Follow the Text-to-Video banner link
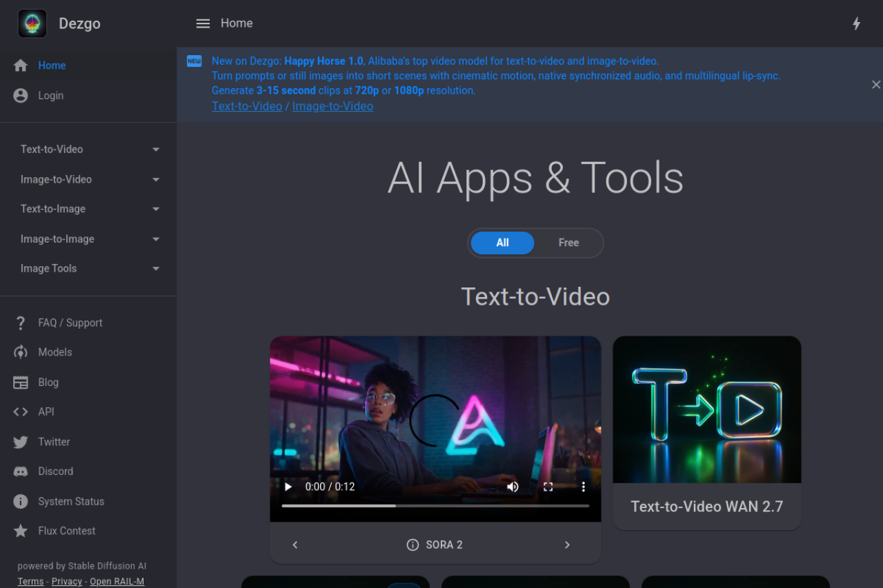Image resolution: width=883 pixels, height=588 pixels. click(x=247, y=106)
